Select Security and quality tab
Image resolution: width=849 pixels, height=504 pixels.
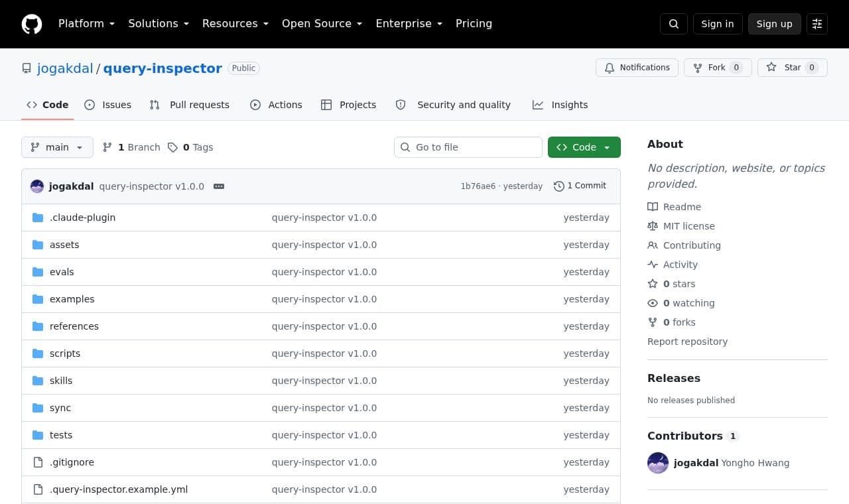click(x=453, y=105)
